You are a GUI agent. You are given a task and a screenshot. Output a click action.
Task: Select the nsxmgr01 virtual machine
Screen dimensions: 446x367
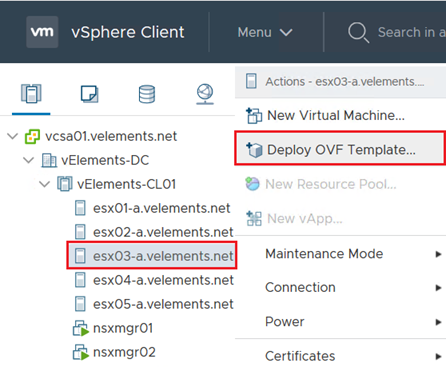point(123,328)
